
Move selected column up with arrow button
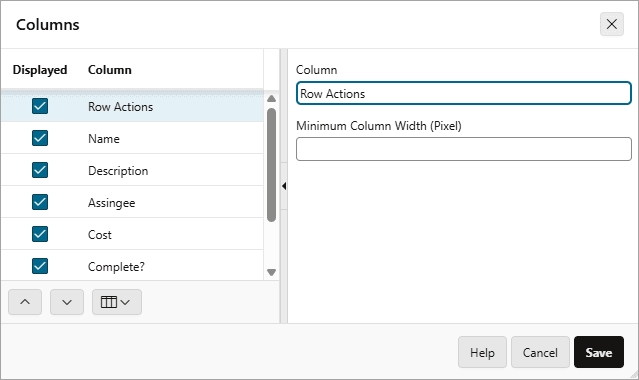click(25, 302)
